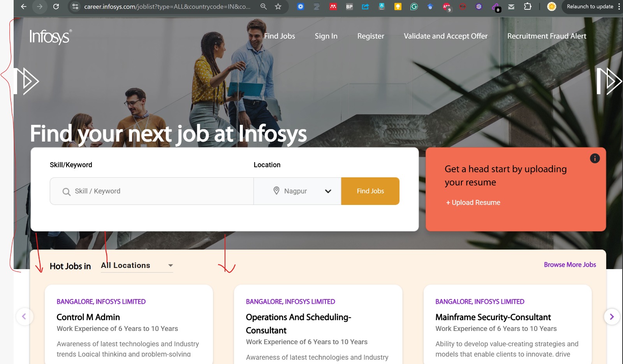Open the Chrome profile avatar
Screen dimensions: 623x364
click(552, 7)
